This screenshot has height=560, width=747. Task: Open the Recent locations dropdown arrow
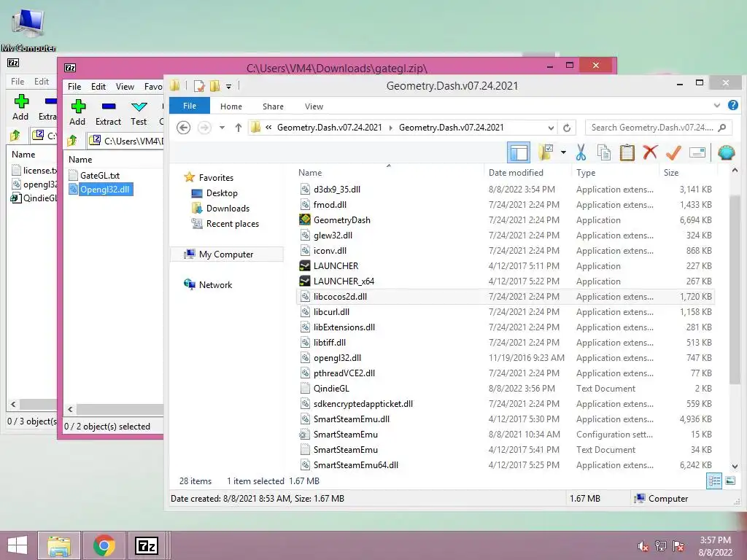[x=222, y=128]
